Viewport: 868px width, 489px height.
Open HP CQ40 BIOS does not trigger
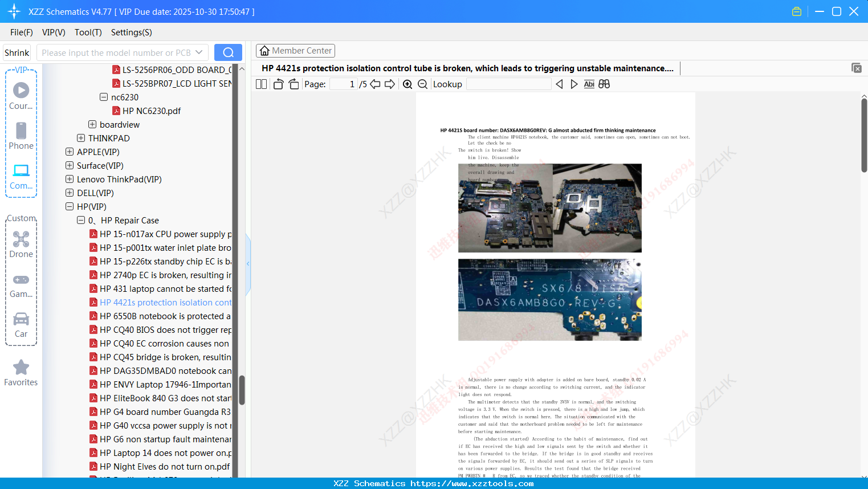(161, 329)
